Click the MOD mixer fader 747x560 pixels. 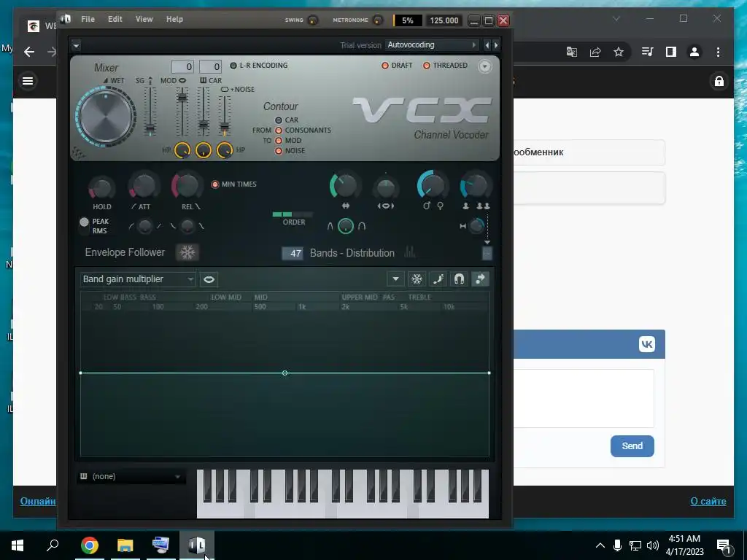point(182,112)
